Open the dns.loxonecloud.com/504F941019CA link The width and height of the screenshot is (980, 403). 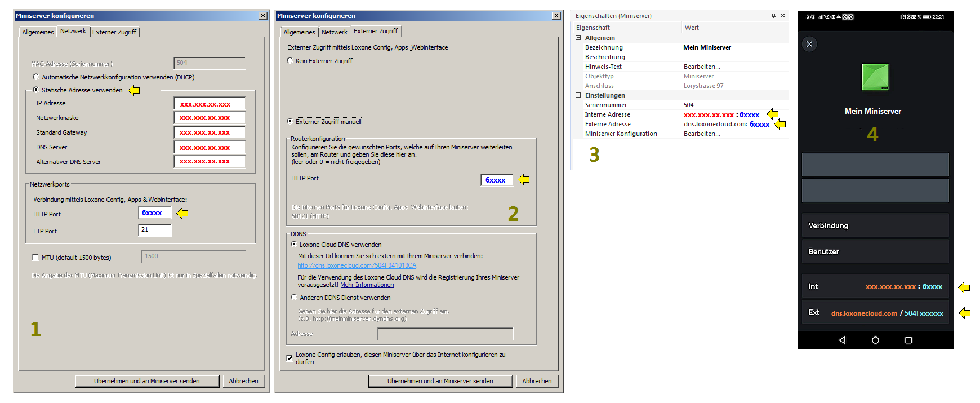(x=357, y=265)
